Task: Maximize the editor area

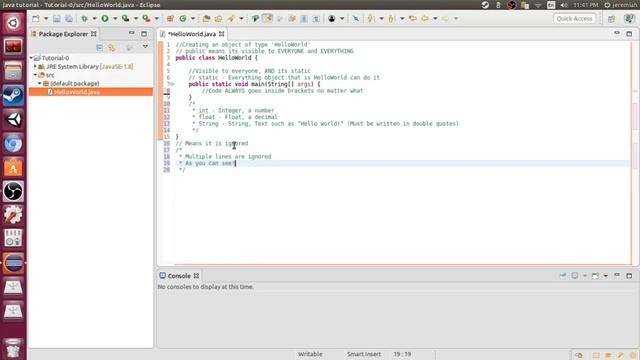Action: click(629, 34)
